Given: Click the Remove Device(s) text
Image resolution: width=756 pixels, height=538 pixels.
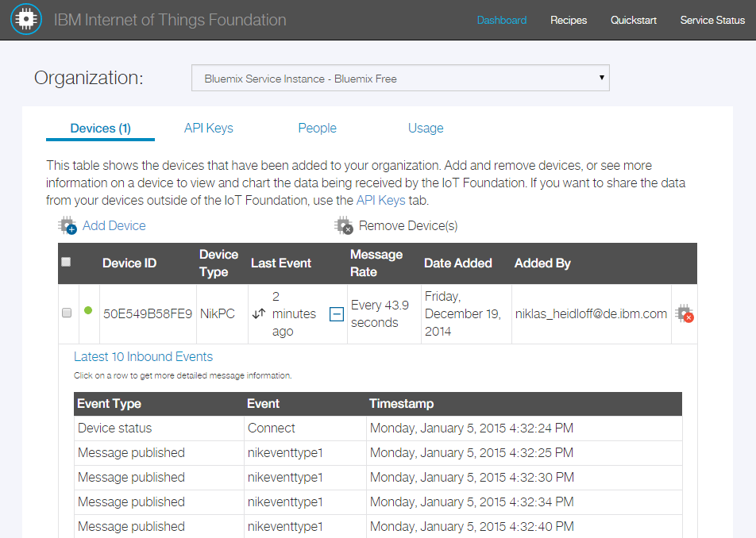Looking at the screenshot, I should (x=408, y=225).
